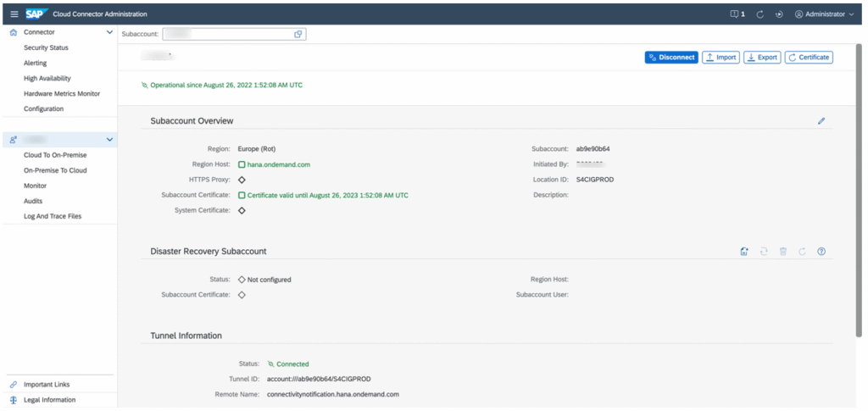Click the header play-circle icon
The width and height of the screenshot is (868, 411).
point(779,14)
